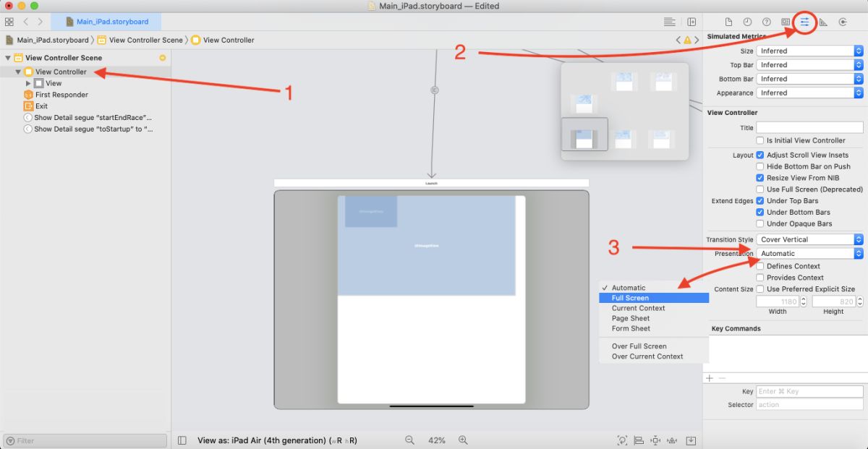Viewport: 868px width, 449px height.
Task: Open the Add New Constraints menu
Action: (x=655, y=440)
